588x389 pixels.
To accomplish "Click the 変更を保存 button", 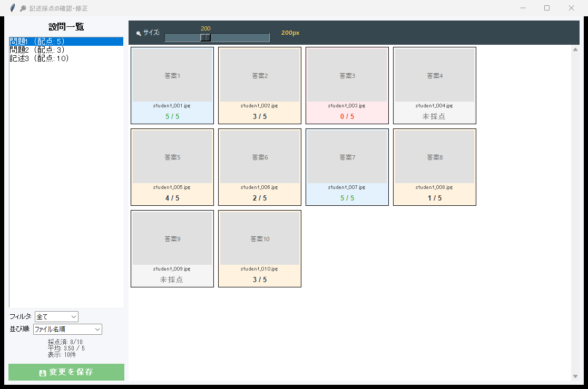I will click(66, 372).
